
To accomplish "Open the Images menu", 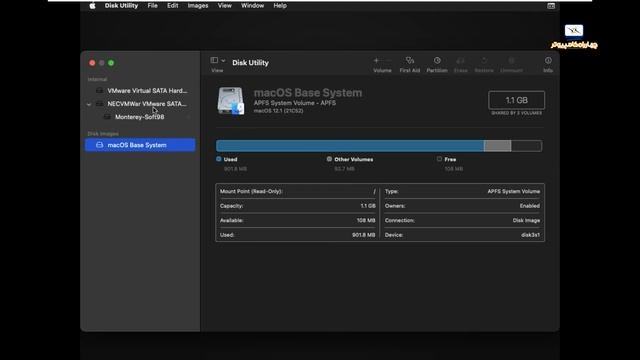I will pyautogui.click(x=198, y=6).
